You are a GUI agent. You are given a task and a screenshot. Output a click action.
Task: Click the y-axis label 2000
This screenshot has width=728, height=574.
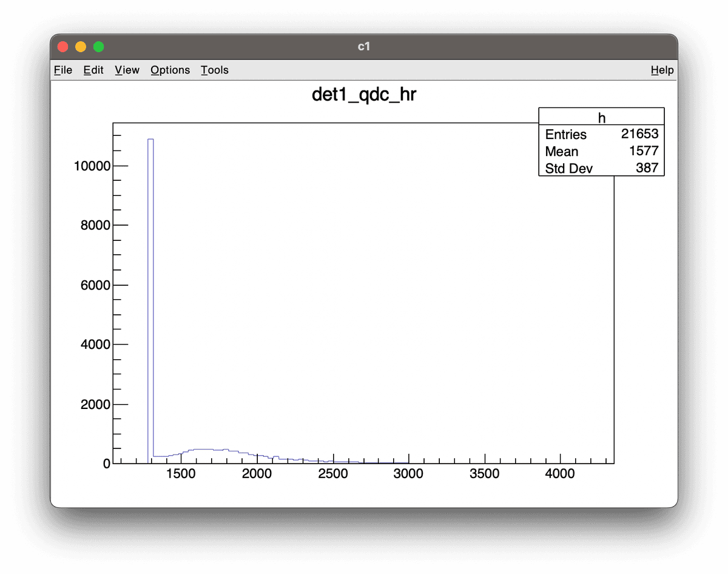pos(96,405)
